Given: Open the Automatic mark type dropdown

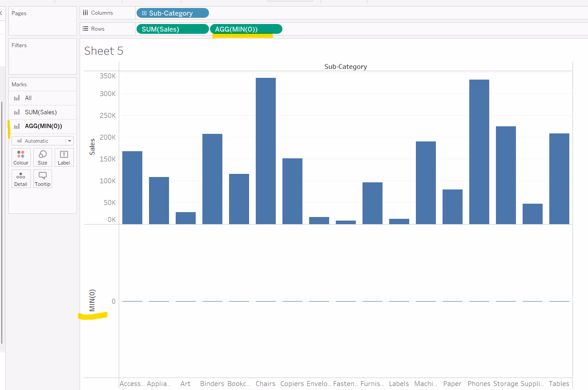Looking at the screenshot, I should coord(43,141).
